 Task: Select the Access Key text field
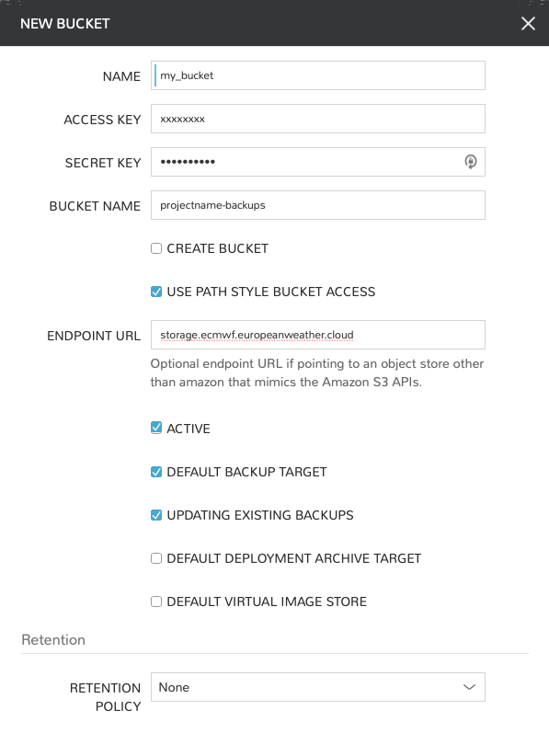[x=317, y=119]
